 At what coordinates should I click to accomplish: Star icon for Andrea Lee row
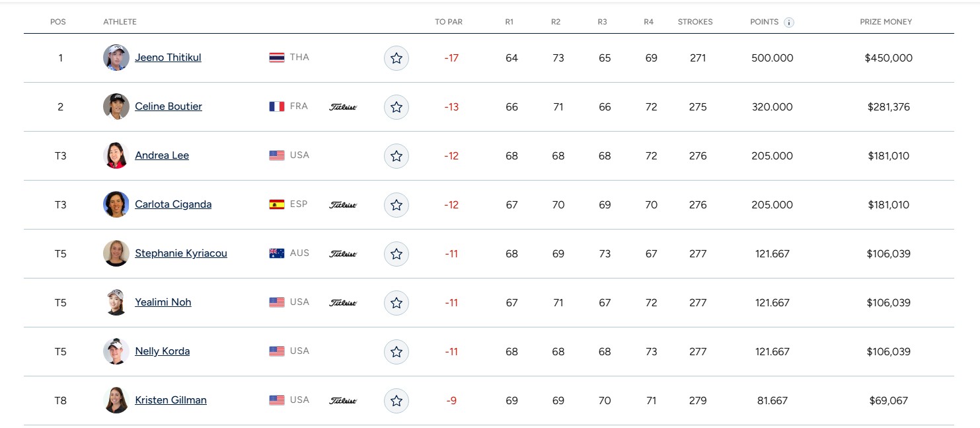coord(396,156)
